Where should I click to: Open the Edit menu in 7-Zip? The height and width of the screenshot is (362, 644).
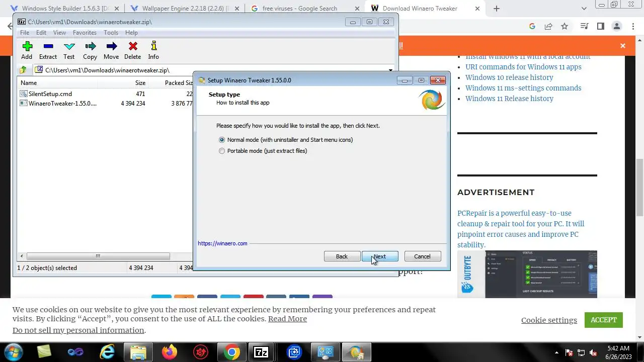click(41, 33)
